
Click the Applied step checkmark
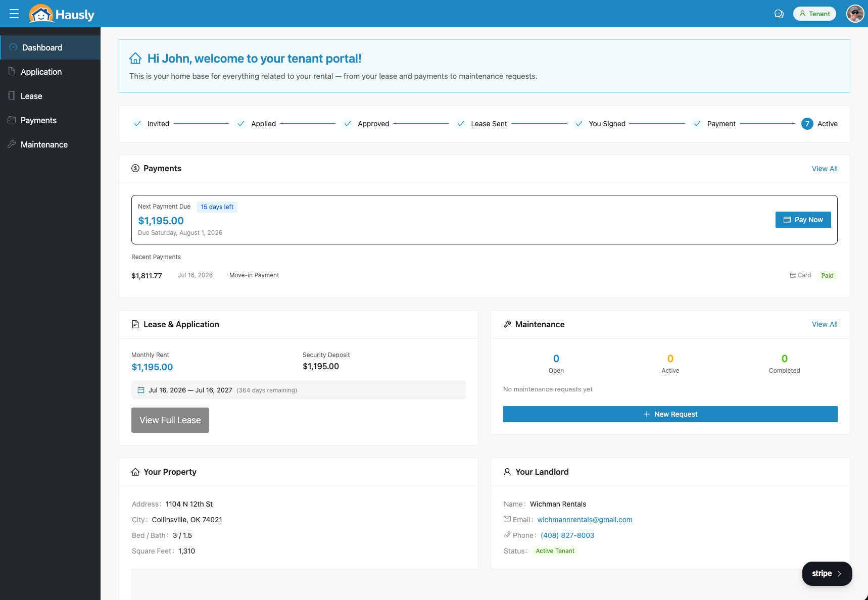click(241, 124)
